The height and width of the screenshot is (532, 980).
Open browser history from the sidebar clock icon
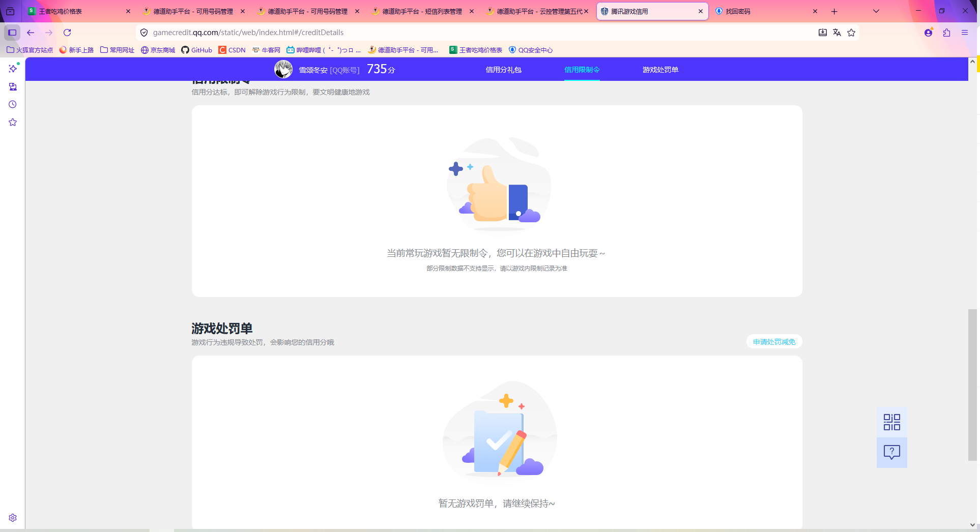click(13, 104)
